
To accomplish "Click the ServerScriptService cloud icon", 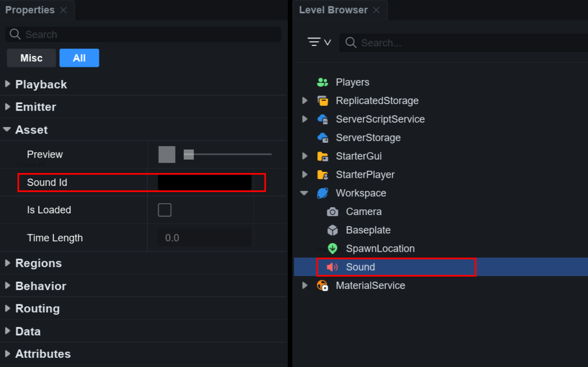I will pos(323,119).
